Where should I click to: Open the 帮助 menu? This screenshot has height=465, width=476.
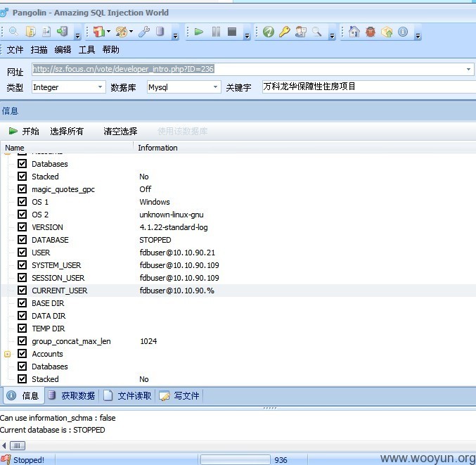click(111, 49)
